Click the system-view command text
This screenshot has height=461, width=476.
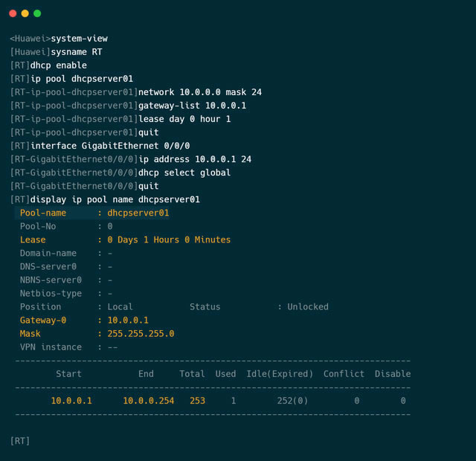pyautogui.click(x=79, y=39)
